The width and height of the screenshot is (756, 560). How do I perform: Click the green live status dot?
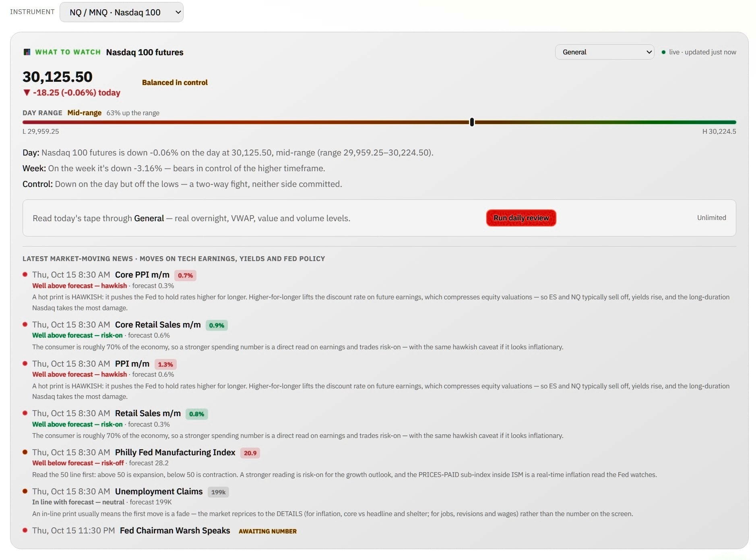tap(663, 52)
